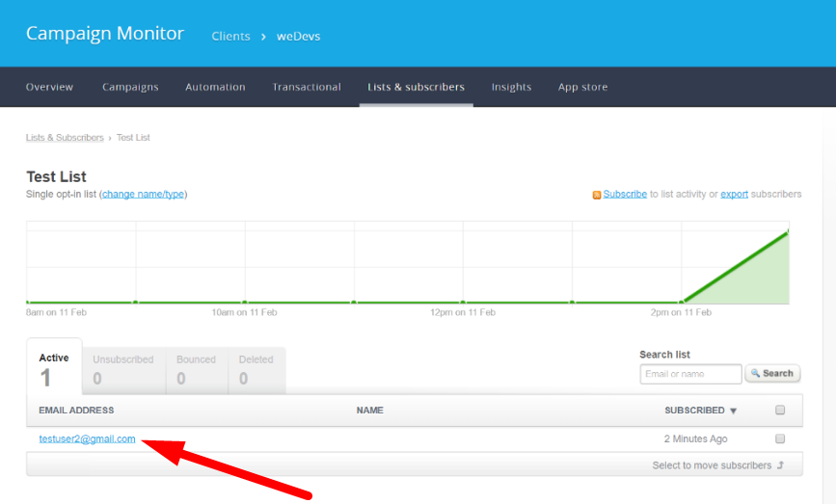Click the Search button
Image resolution: width=836 pixels, height=504 pixels.
[x=772, y=374]
